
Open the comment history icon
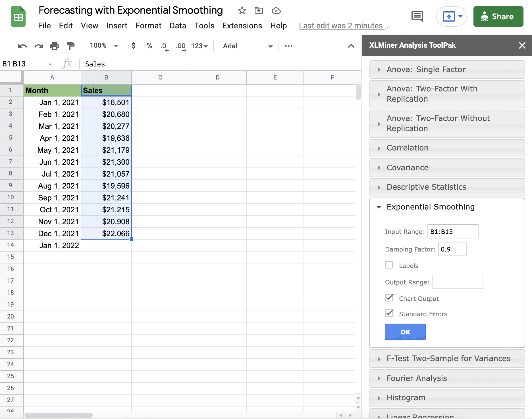point(417,16)
